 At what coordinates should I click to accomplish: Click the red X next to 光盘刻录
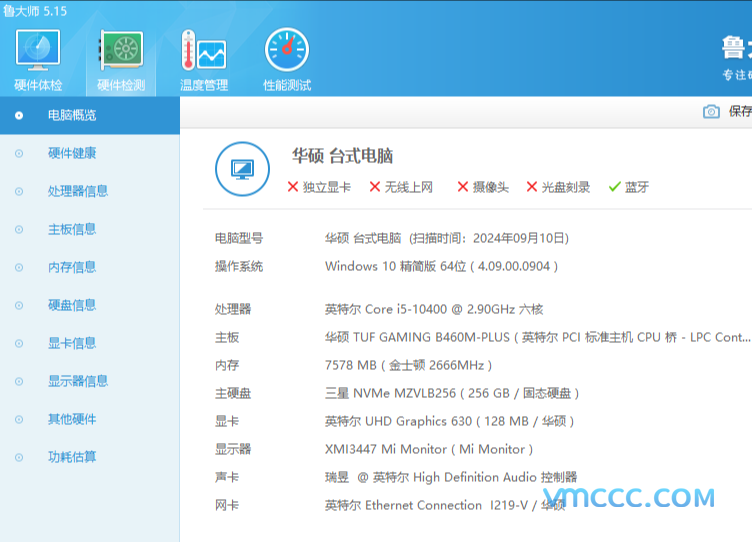531,187
